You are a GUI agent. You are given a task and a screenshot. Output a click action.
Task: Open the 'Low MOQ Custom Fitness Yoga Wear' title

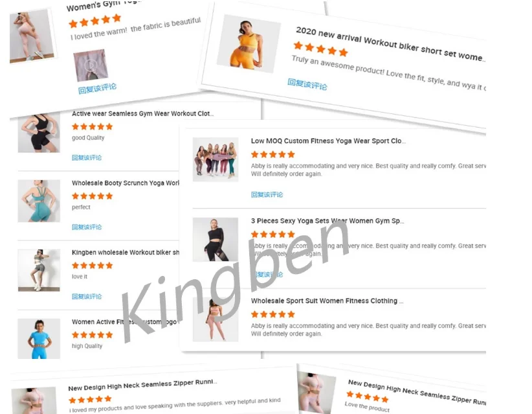328,141
